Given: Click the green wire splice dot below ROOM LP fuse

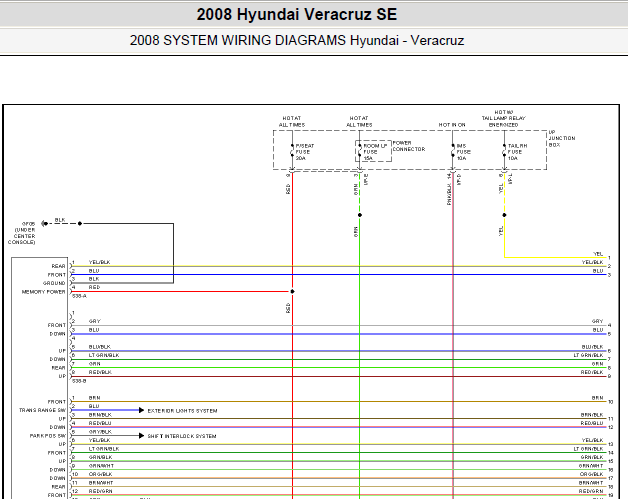Looking at the screenshot, I should tap(360, 215).
